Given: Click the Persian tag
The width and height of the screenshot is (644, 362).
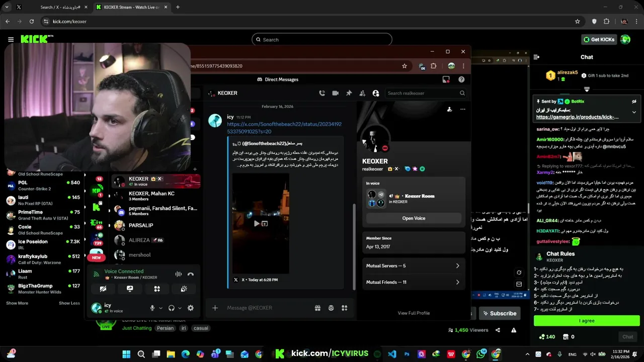Looking at the screenshot, I should 165,328.
